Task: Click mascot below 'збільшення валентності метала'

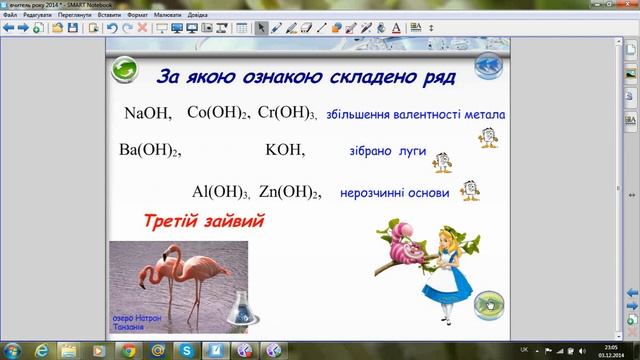Action: pyautogui.click(x=488, y=138)
